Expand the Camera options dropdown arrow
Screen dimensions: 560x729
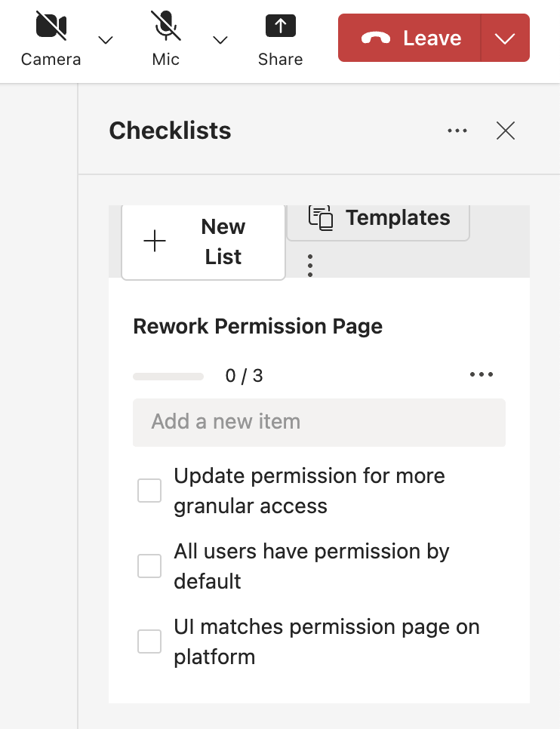pos(106,40)
